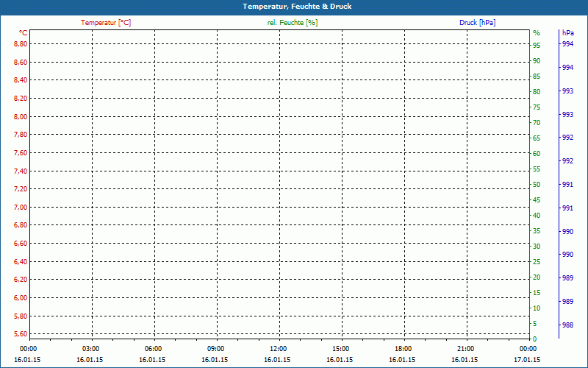
Task: Click the 6,80 temperature axis value
Action: [x=21, y=225]
